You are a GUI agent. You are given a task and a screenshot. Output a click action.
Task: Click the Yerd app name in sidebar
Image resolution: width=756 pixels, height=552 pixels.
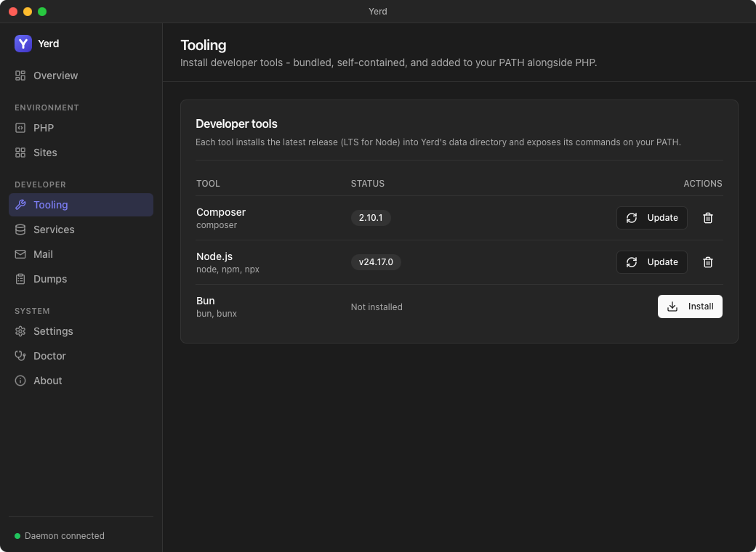pos(49,44)
